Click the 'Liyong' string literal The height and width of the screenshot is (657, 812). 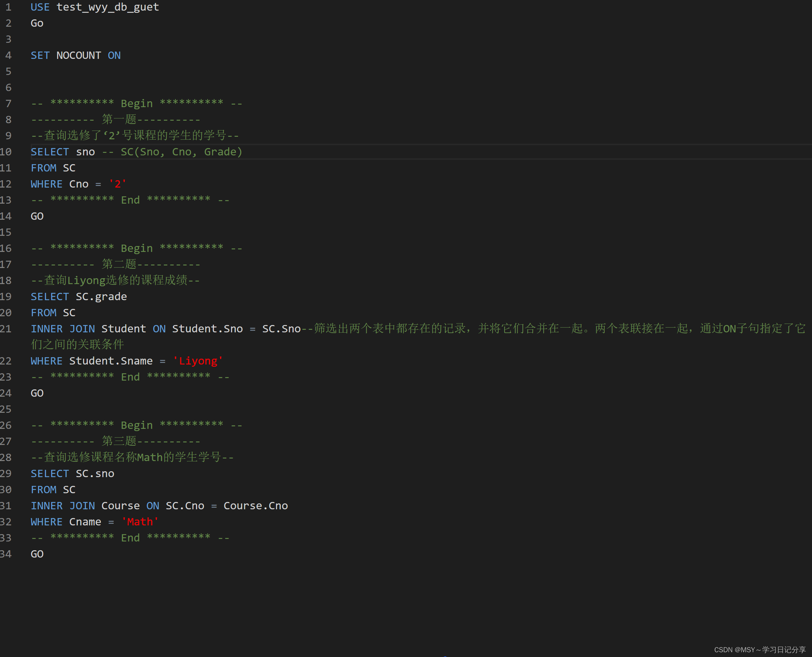(198, 361)
